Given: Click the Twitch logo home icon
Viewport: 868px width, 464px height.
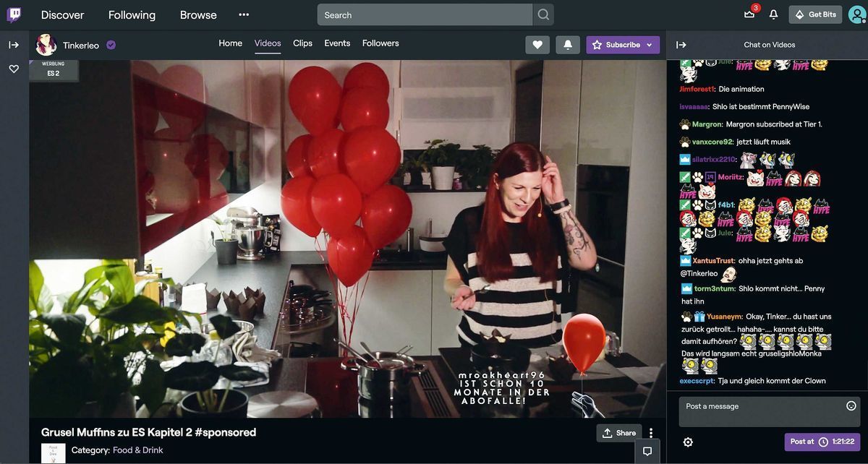Looking at the screenshot, I should coord(14,14).
